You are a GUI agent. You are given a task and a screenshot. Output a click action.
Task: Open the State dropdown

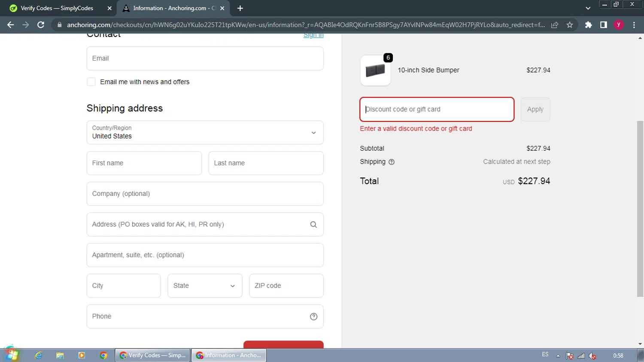point(205,286)
